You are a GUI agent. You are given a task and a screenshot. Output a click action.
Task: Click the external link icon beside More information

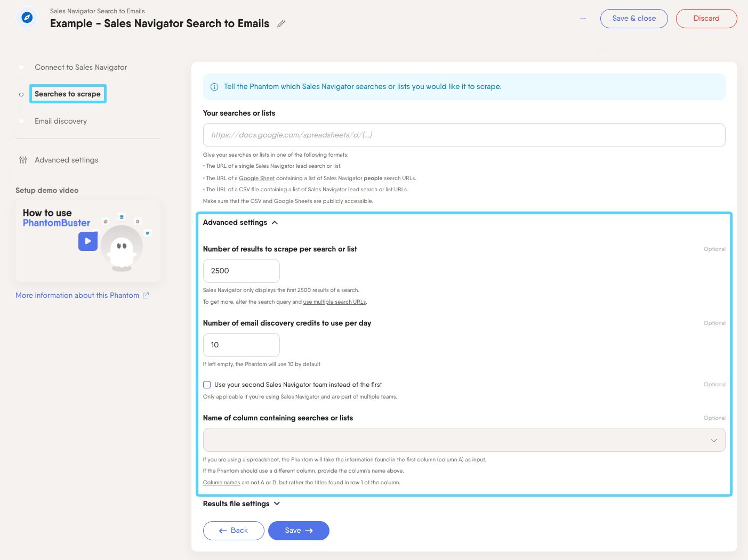click(x=146, y=295)
